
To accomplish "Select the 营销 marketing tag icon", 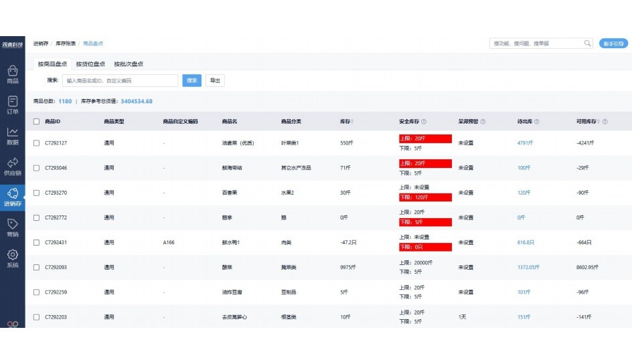I will point(12,227).
